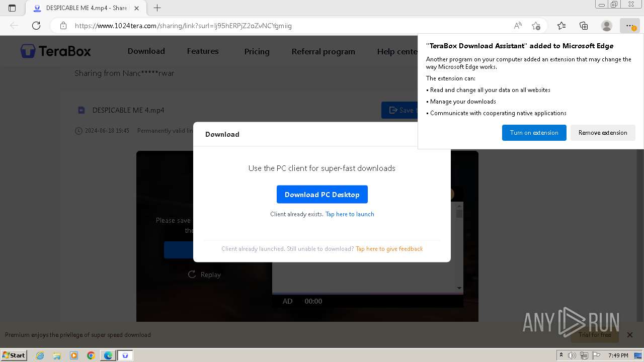The height and width of the screenshot is (362, 644).
Task: Refresh the page with the reload icon
Action: [36, 26]
